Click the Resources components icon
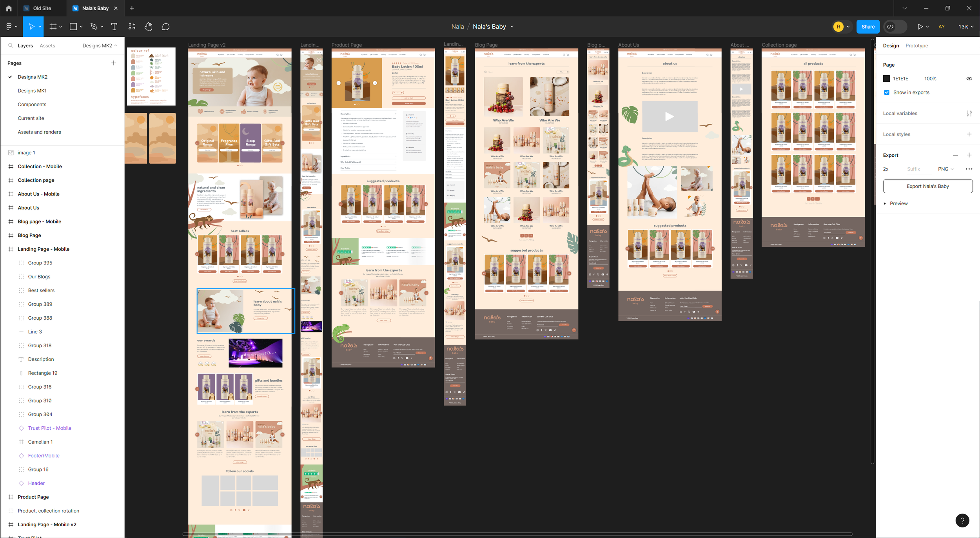The height and width of the screenshot is (538, 980). pyautogui.click(x=132, y=27)
